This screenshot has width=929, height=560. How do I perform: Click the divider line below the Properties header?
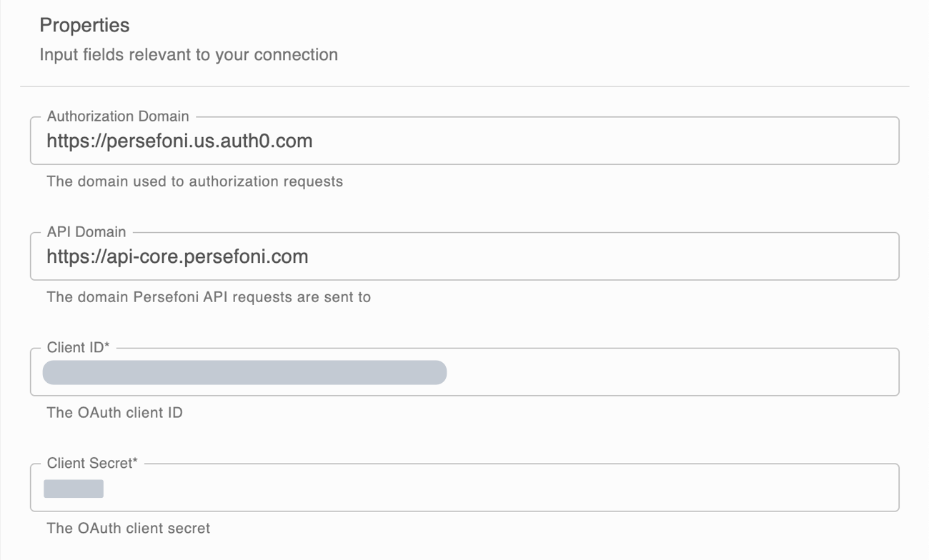point(464,86)
